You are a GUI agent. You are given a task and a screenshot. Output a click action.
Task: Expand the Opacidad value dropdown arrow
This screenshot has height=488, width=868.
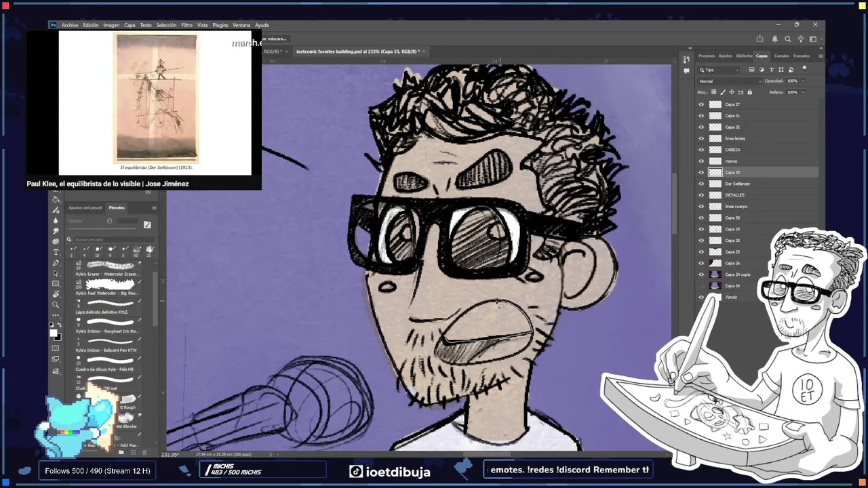click(803, 81)
